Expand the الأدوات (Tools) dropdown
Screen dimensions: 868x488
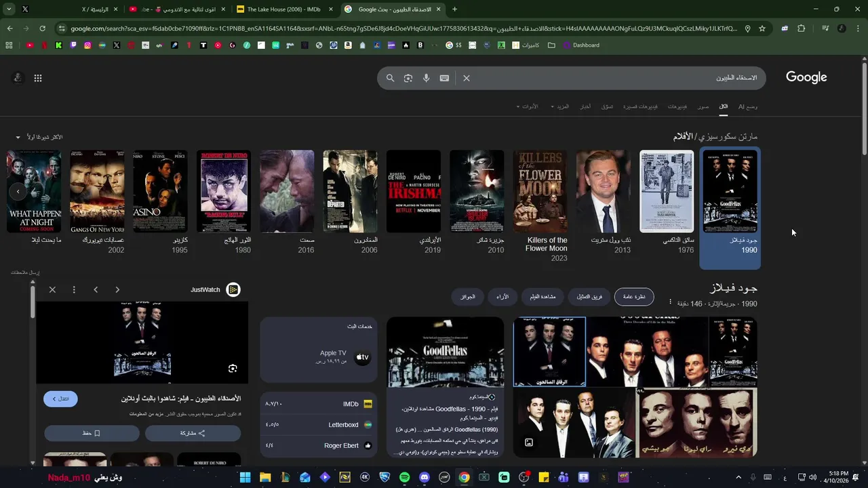pos(527,106)
